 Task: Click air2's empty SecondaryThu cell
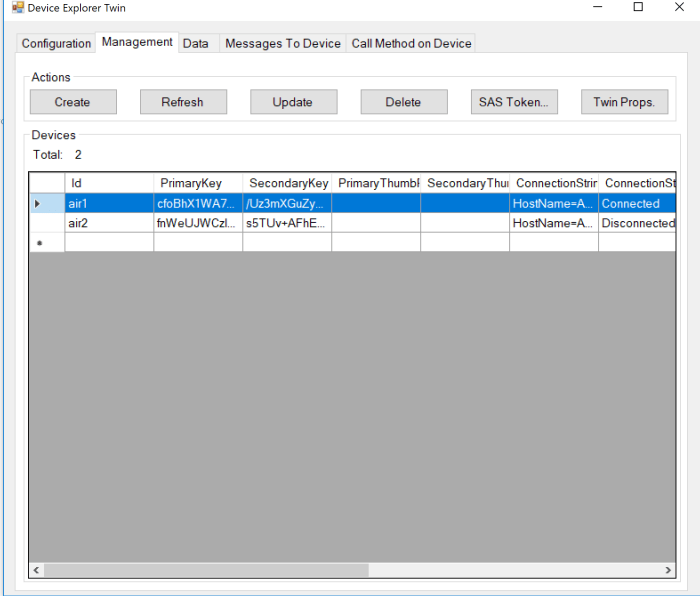(x=465, y=223)
